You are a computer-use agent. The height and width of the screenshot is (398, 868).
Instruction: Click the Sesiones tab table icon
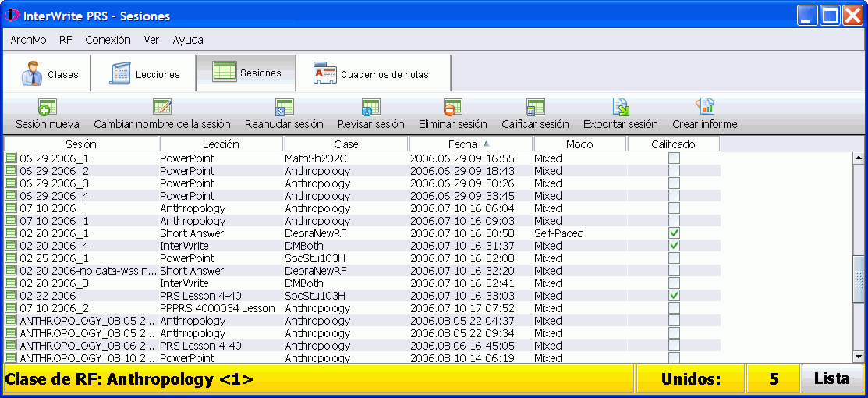[224, 72]
